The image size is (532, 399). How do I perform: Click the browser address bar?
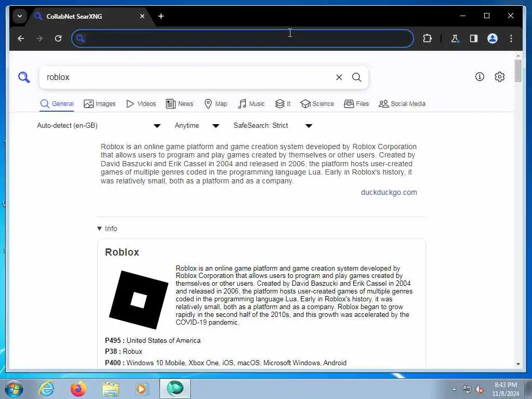pos(243,38)
